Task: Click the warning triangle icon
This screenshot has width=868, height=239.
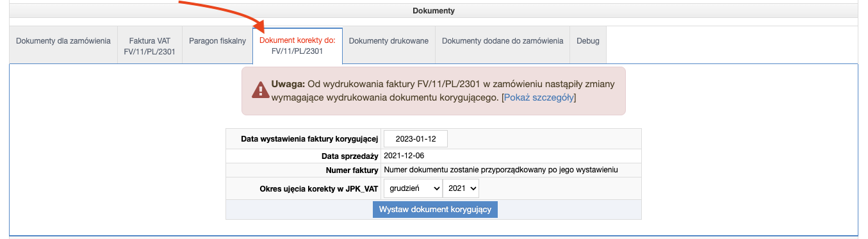Action: click(x=260, y=90)
